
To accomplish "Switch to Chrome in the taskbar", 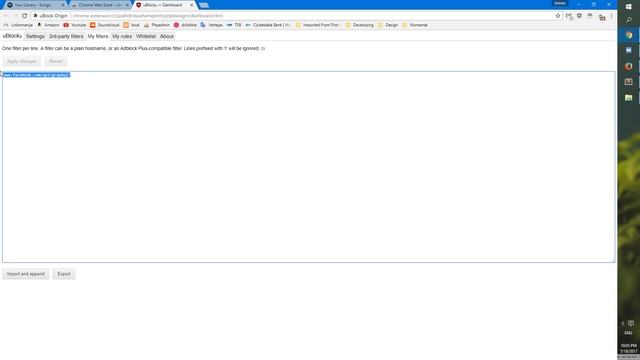I will [x=629, y=35].
